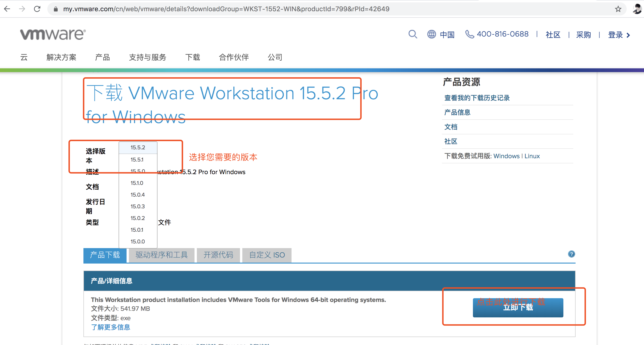Viewport: 644px width, 345px height.
Task: Switch to the 自定义 ISO tab
Action: coord(267,255)
